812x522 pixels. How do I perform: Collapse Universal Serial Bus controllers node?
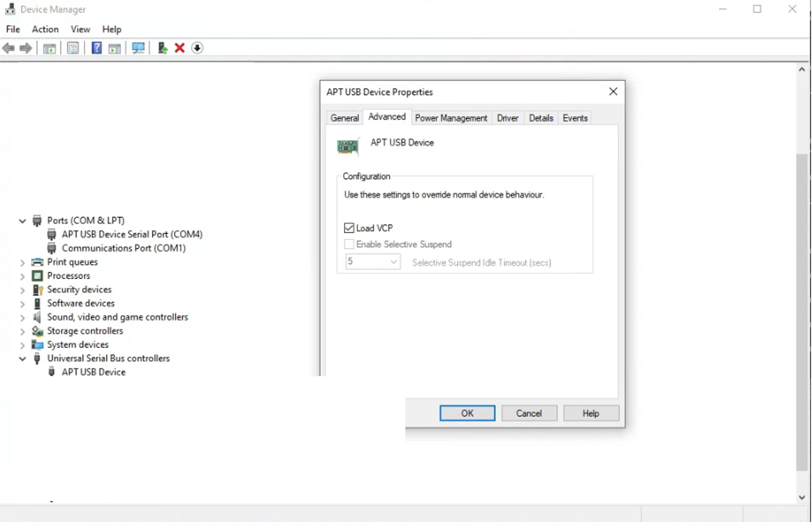[x=22, y=359]
